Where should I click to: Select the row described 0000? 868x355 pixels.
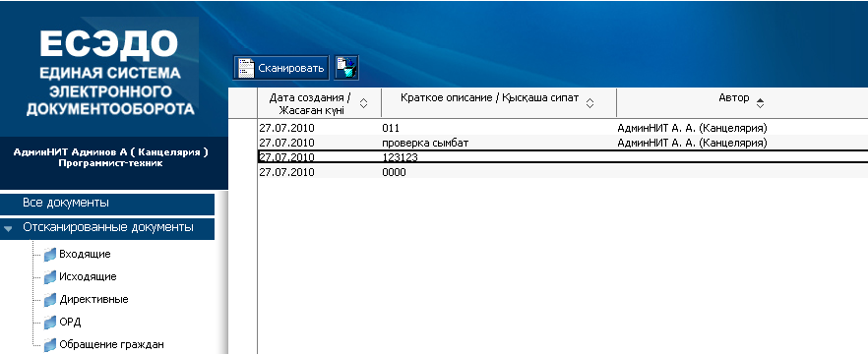click(563, 172)
